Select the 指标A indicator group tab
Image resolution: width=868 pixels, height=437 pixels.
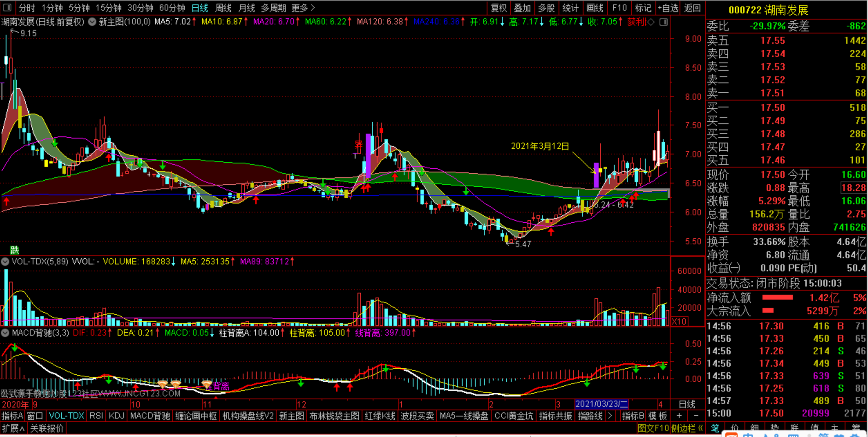12,416
